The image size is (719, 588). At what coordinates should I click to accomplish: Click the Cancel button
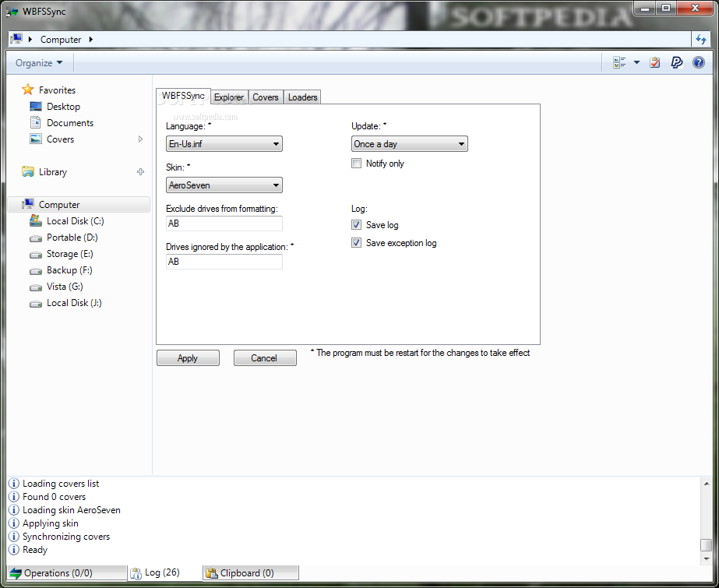click(265, 358)
